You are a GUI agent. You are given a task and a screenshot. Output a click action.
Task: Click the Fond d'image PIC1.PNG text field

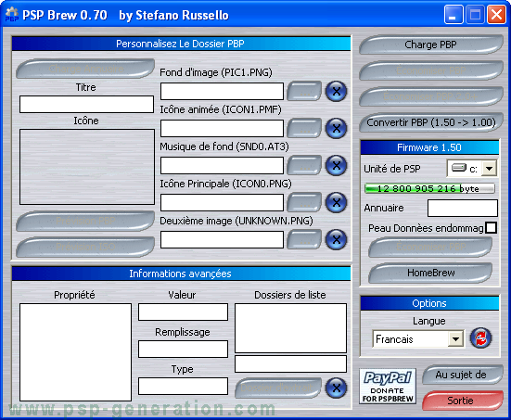tap(222, 91)
